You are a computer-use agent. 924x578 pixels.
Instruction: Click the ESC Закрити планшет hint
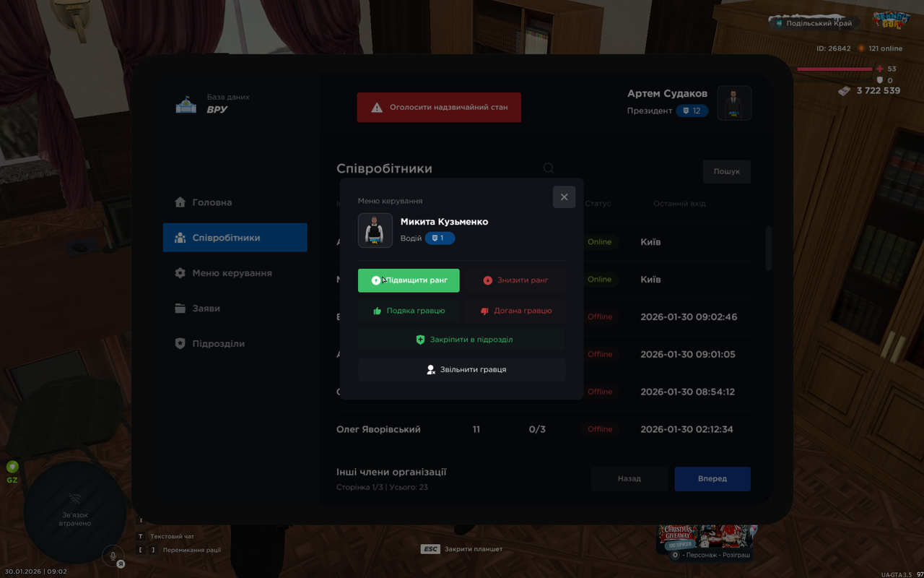pos(462,549)
